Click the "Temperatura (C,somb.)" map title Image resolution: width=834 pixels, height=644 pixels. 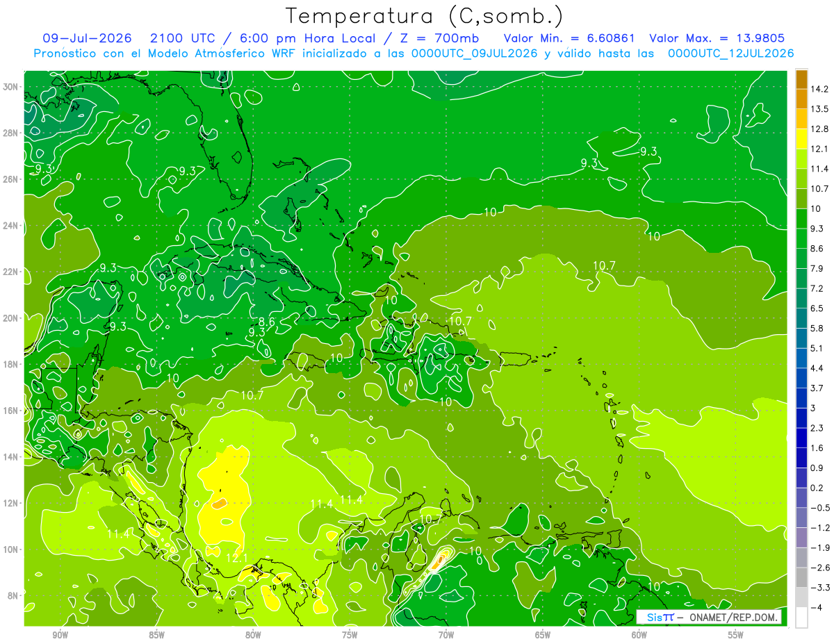(x=425, y=15)
